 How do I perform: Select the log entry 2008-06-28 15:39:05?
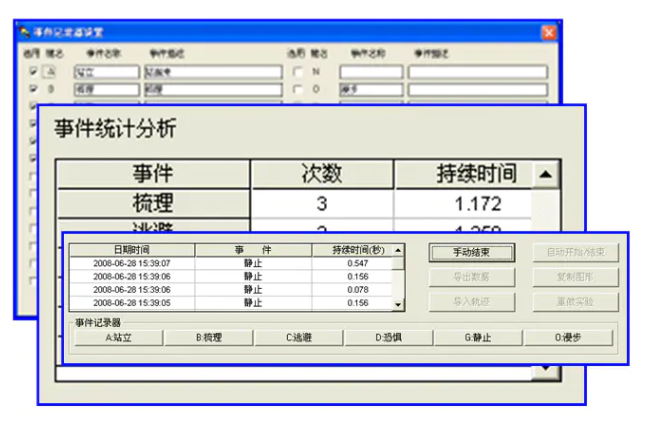coord(132,303)
